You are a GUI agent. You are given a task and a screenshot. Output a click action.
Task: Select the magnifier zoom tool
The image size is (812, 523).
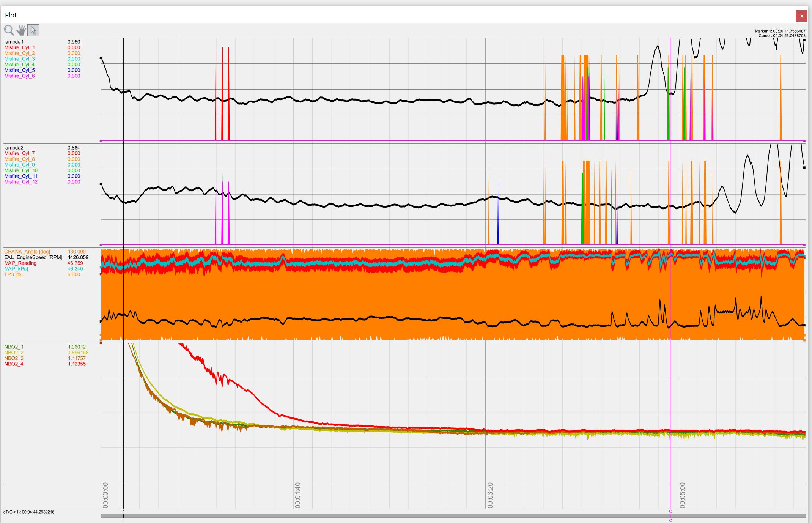click(x=9, y=30)
